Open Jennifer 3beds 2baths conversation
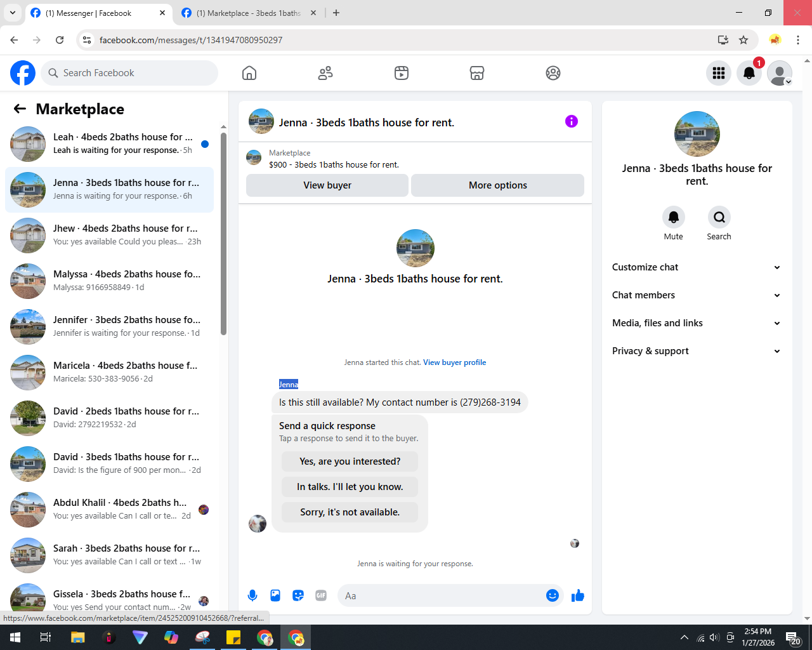The image size is (812, 650). [109, 327]
